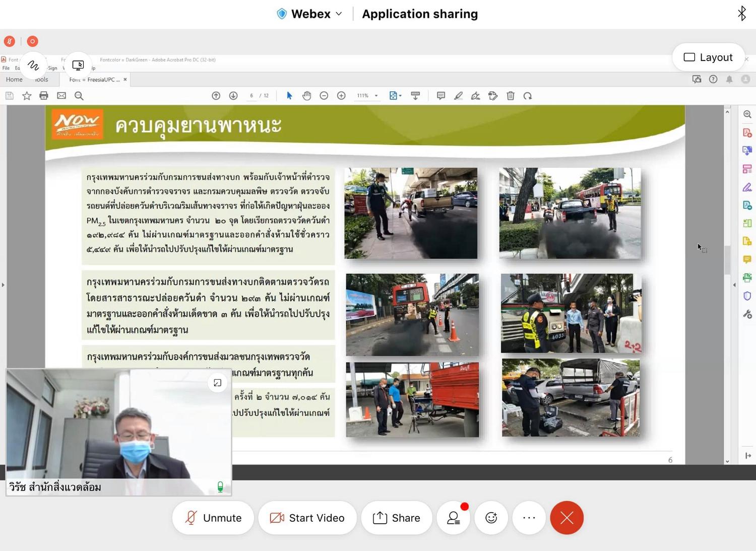Zoom out with the minus button
The width and height of the screenshot is (756, 551).
click(x=324, y=96)
